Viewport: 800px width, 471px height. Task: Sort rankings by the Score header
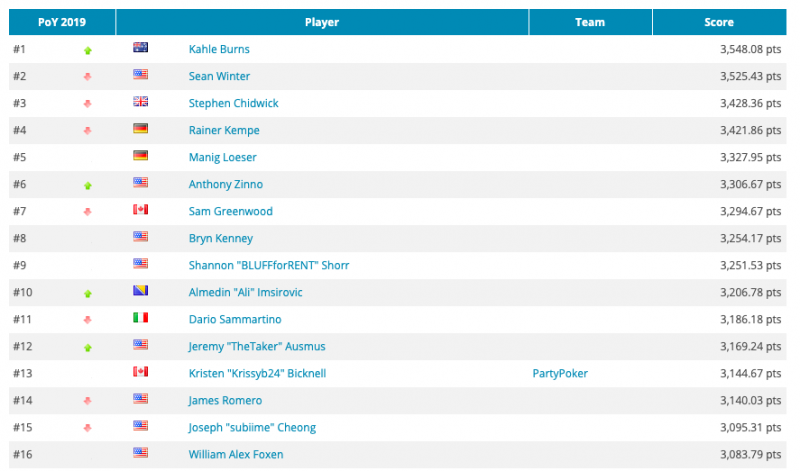tap(718, 22)
